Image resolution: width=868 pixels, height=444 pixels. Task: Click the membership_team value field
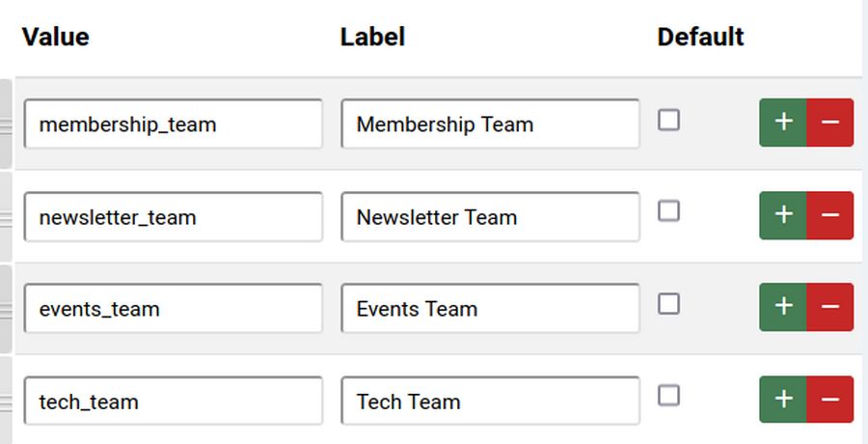174,125
